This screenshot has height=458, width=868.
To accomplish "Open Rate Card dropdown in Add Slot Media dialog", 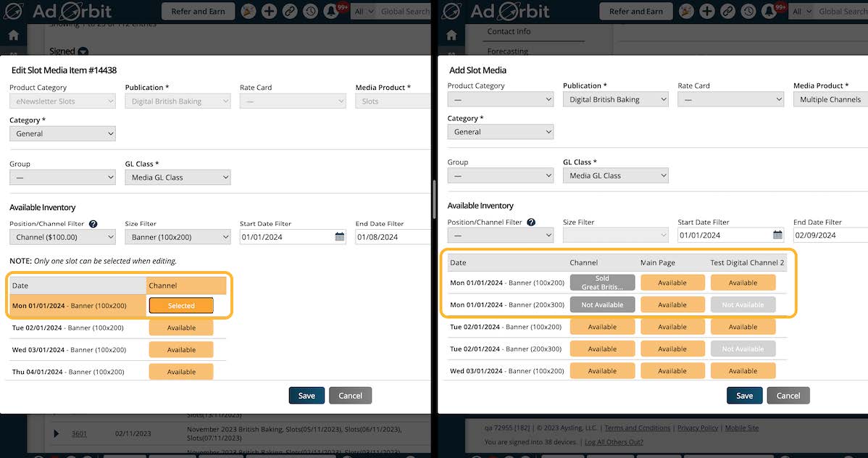I will pos(731,100).
